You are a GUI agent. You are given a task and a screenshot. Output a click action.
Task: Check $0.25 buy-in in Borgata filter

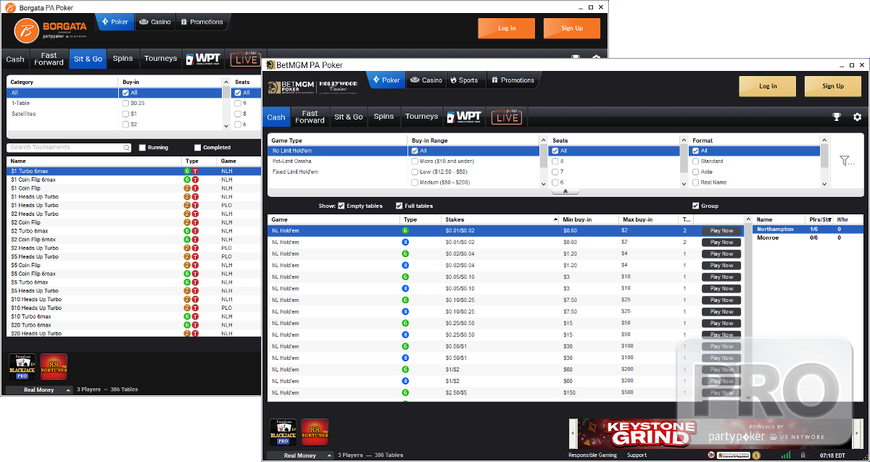pyautogui.click(x=125, y=103)
